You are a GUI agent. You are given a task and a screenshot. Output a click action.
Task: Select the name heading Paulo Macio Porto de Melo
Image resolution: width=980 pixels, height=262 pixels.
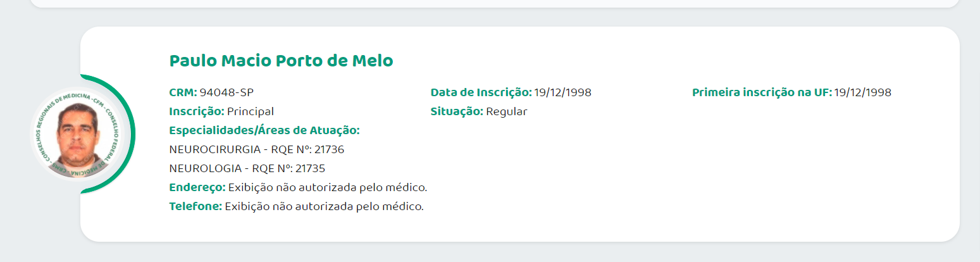point(281,61)
